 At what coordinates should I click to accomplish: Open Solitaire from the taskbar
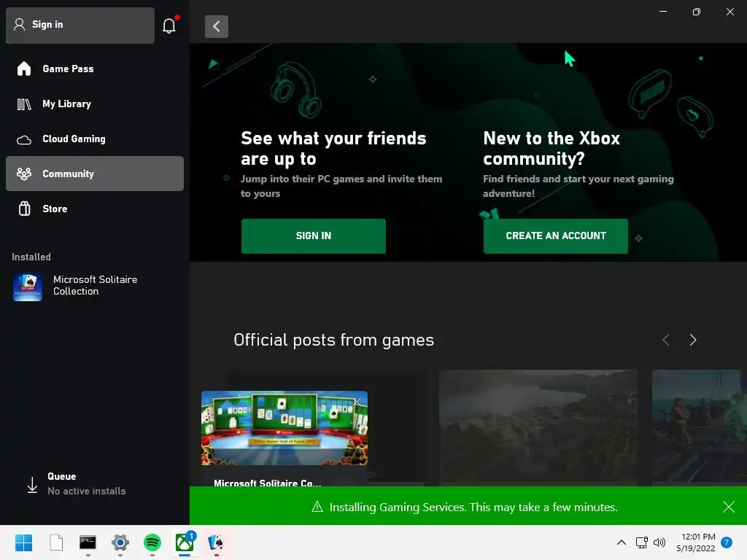pos(216,542)
